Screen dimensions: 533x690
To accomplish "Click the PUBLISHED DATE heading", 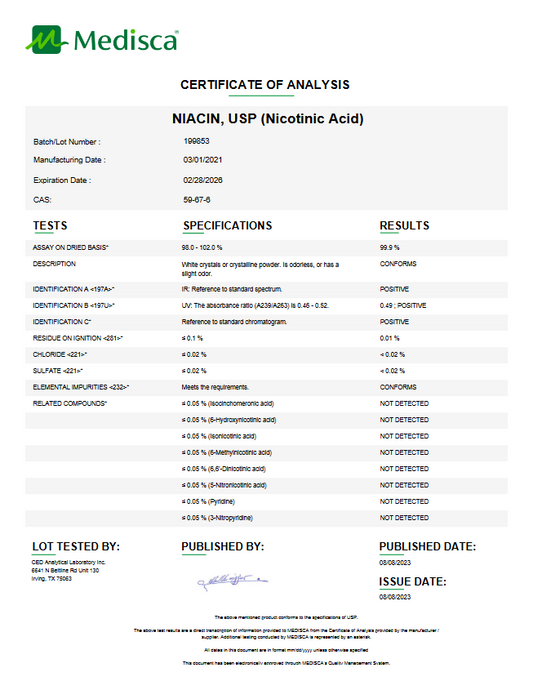I will click(427, 546).
